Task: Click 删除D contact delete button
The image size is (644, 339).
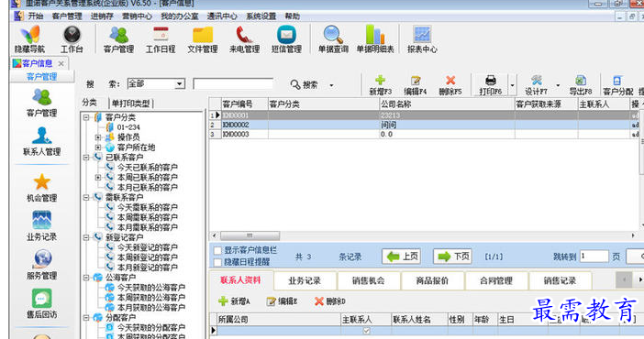Action: pos(330,301)
